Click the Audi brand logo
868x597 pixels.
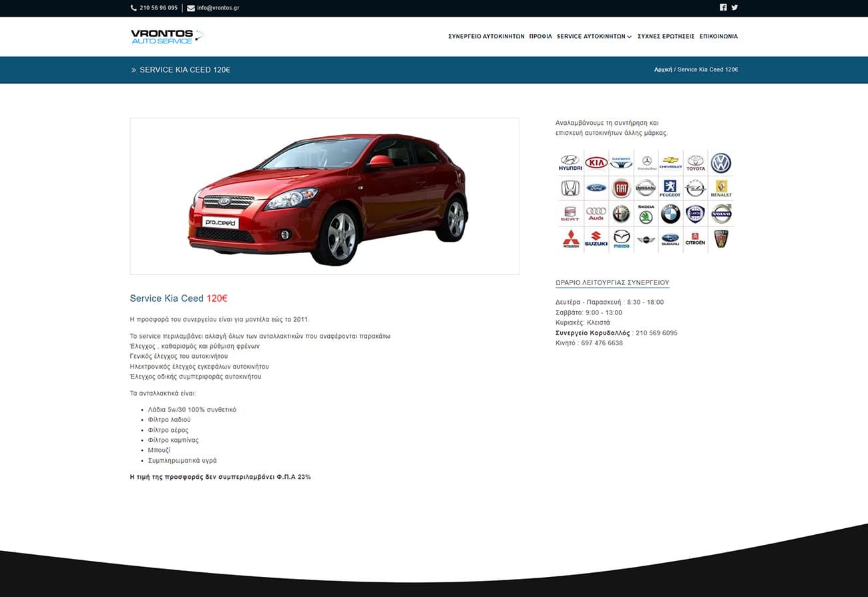(596, 214)
